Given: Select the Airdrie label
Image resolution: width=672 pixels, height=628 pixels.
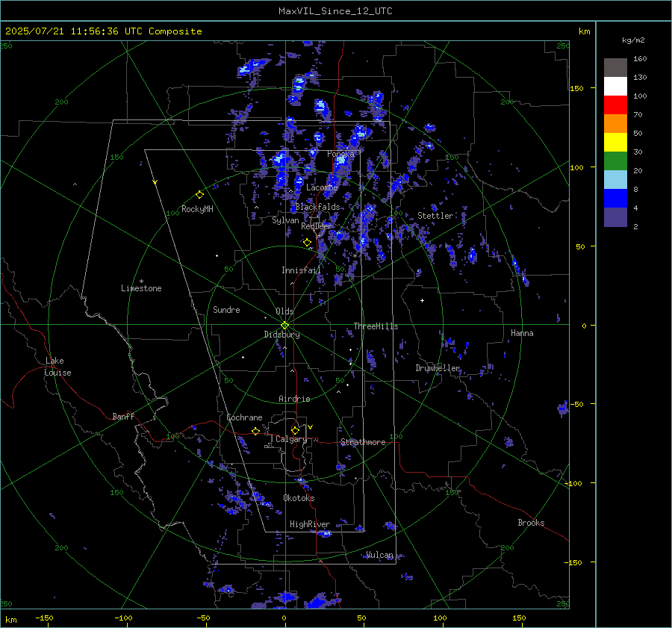Looking at the screenshot, I should [294, 399].
